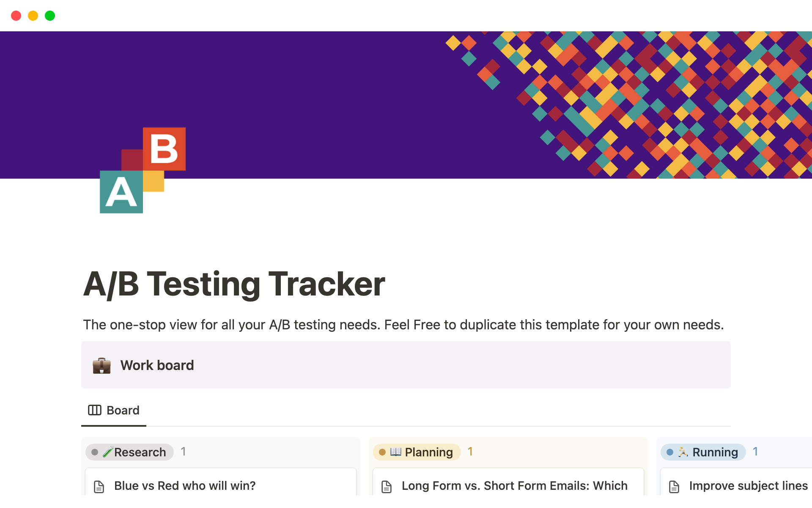Click the document icon on Improve subject lines card
Viewport: 812px width, 508px height.
[x=674, y=486]
